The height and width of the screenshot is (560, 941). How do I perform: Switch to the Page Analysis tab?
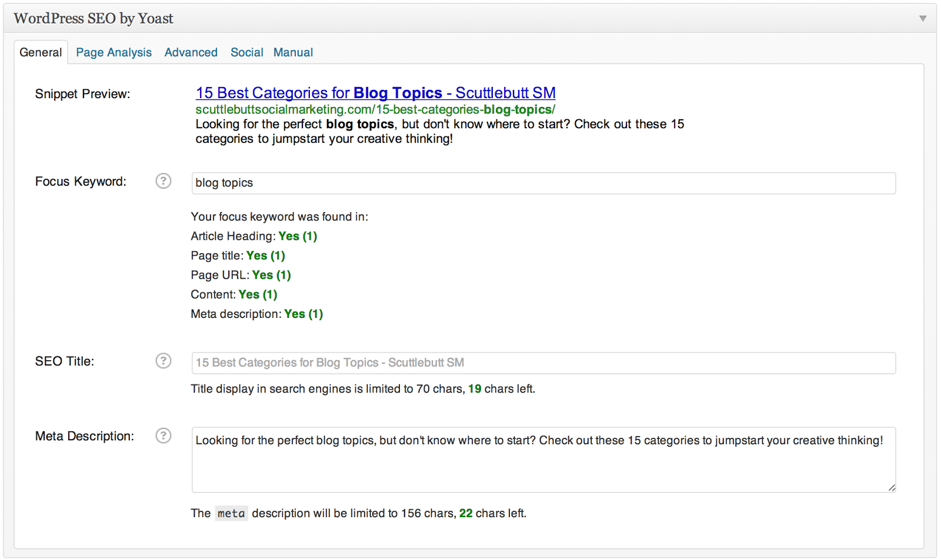pos(114,52)
